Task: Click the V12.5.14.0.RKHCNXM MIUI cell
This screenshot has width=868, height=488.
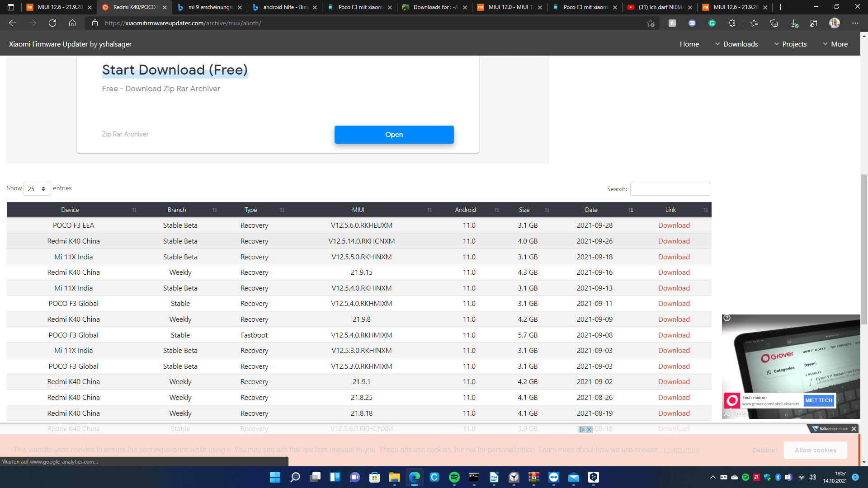Action: (x=361, y=241)
